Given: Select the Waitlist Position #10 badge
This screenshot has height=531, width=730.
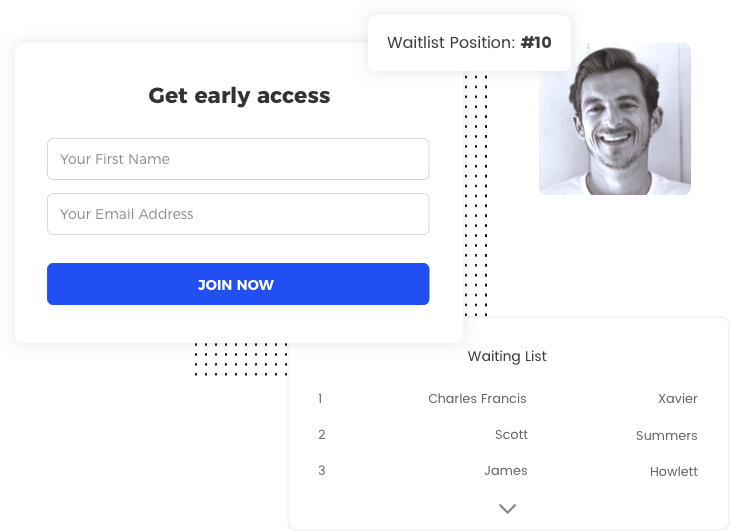Looking at the screenshot, I should click(469, 43).
